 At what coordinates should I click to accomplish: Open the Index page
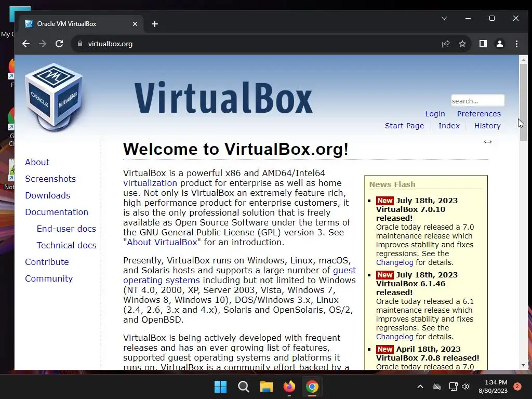449,126
